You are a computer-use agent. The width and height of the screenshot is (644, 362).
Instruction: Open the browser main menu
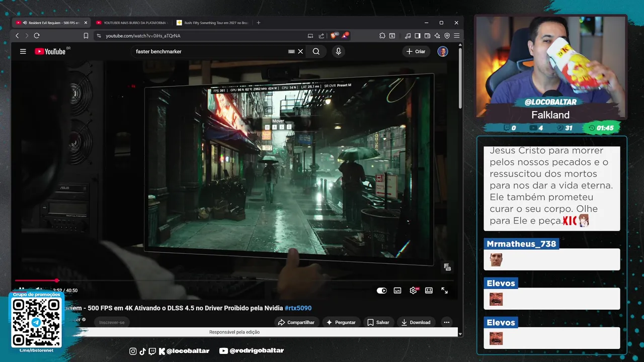click(456, 36)
